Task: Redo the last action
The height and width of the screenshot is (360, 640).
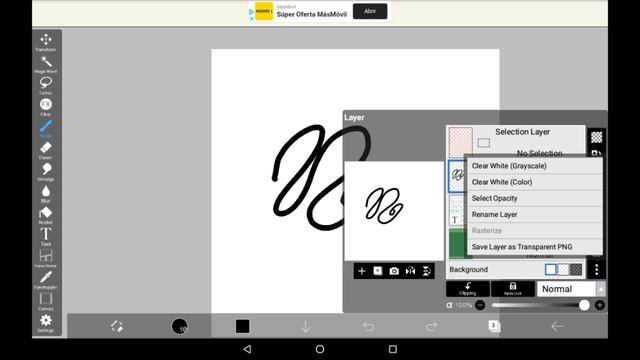Action: coord(431,326)
